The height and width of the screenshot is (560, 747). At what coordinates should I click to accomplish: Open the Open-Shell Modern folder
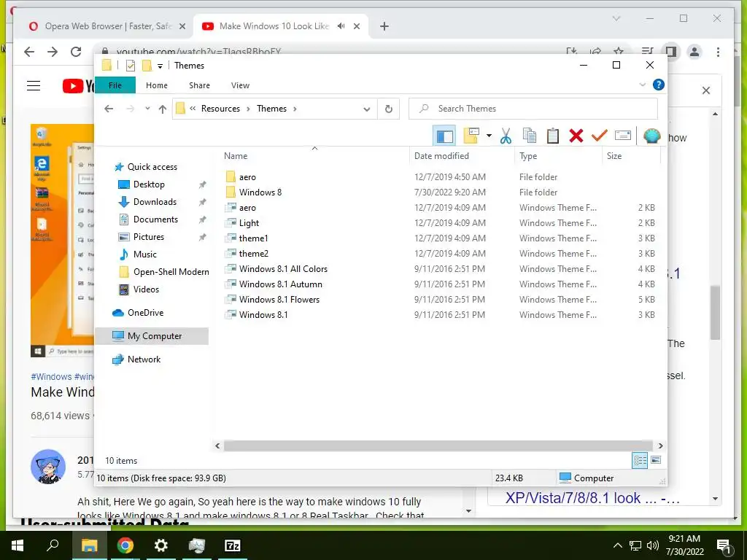[171, 272]
